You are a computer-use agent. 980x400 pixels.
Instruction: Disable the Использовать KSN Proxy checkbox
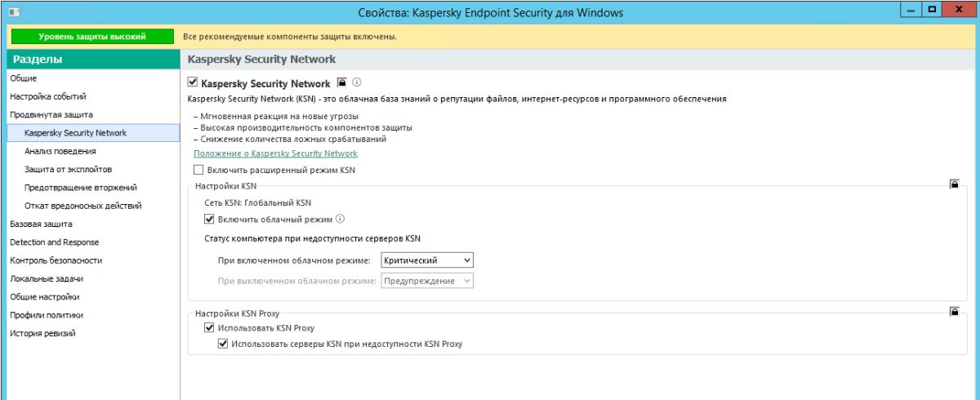pos(209,328)
